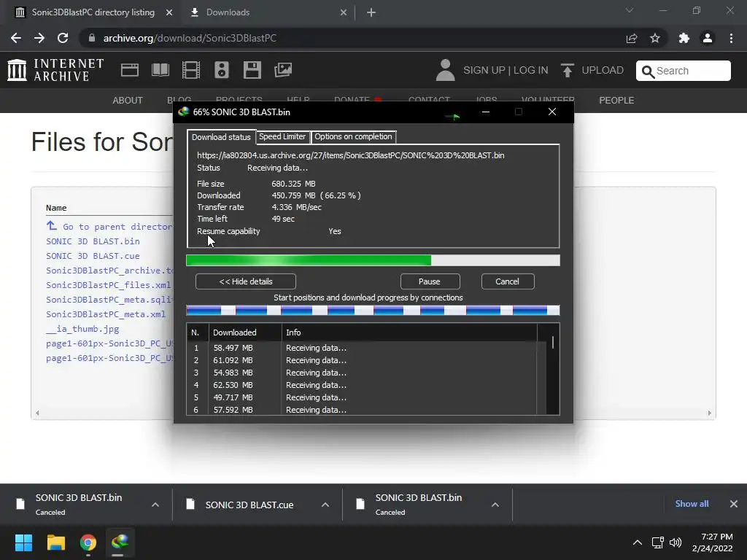This screenshot has width=747, height=560.
Task: Go back in browser history
Action: point(16,38)
